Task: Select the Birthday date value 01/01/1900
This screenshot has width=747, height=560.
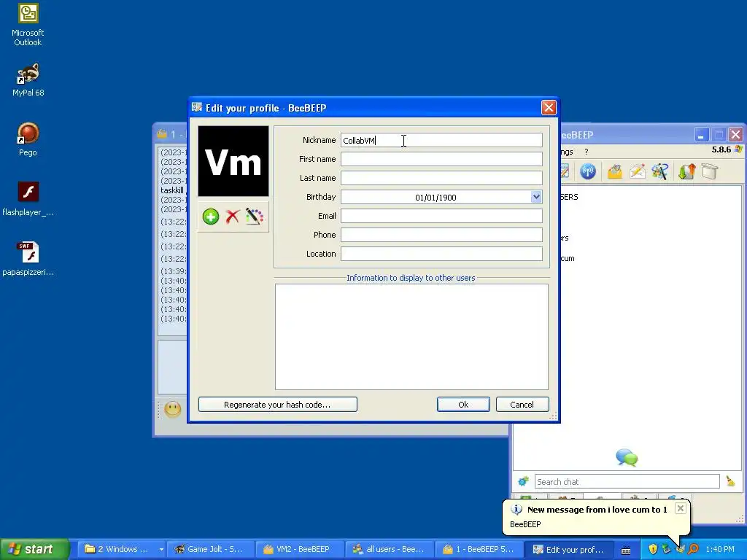Action: point(436,197)
